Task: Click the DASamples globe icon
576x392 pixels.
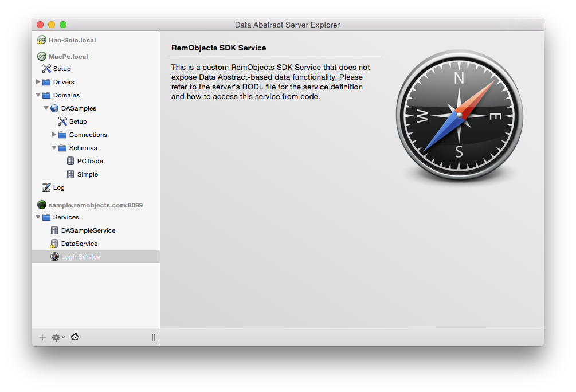Action: (x=54, y=108)
